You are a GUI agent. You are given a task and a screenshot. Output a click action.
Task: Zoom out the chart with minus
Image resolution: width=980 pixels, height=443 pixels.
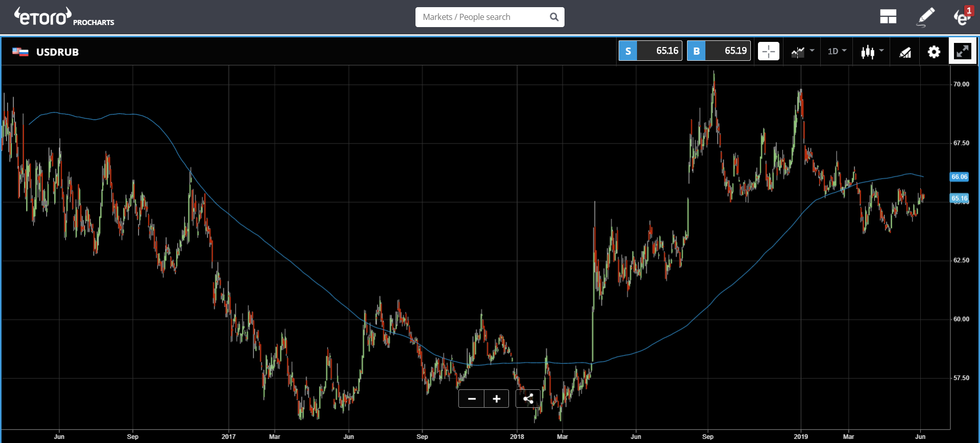click(x=472, y=399)
